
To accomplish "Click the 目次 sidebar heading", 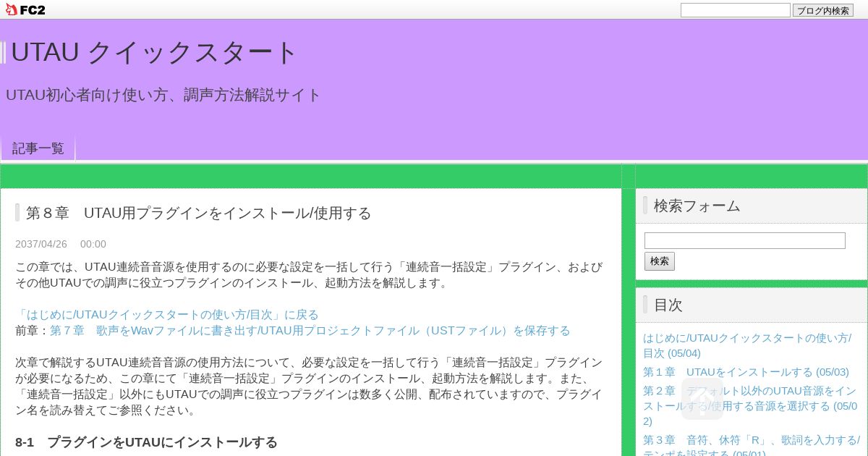I will coord(668,305).
